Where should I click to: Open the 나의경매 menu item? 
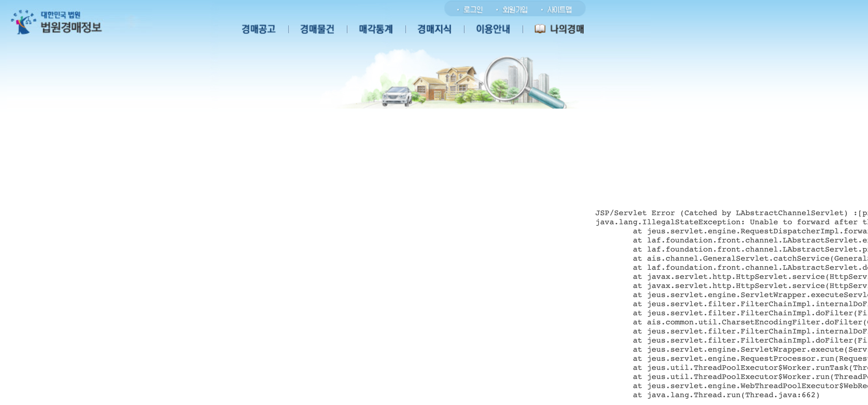click(x=567, y=29)
